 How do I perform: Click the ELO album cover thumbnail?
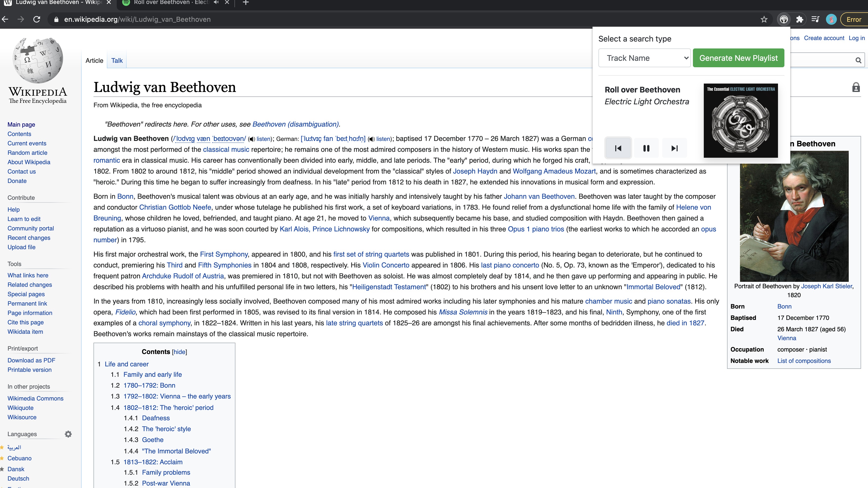741,121
